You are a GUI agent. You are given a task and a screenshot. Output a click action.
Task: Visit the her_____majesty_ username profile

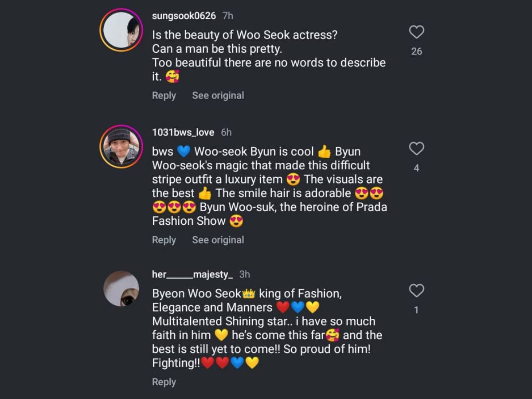point(192,274)
